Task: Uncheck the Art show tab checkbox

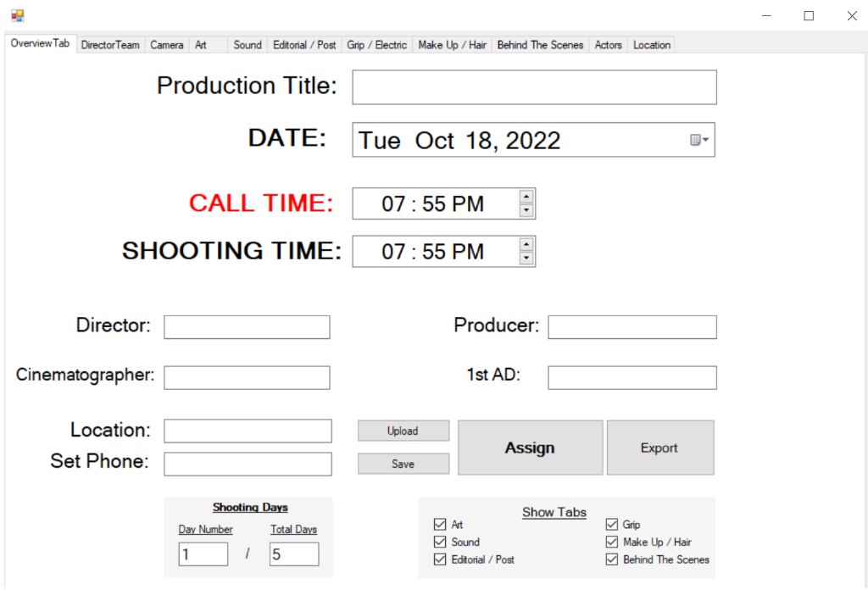Action: [440, 524]
